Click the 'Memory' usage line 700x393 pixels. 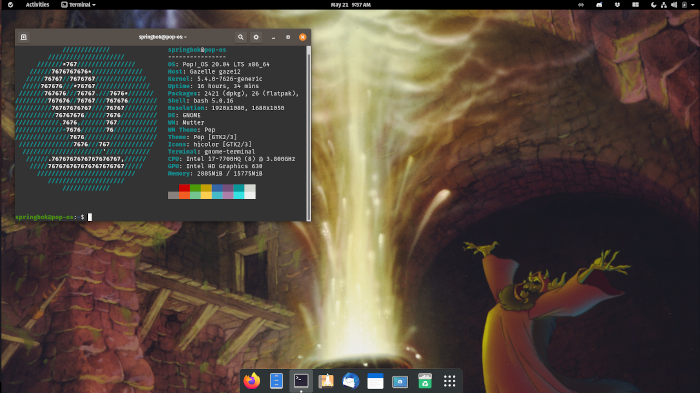click(x=215, y=173)
